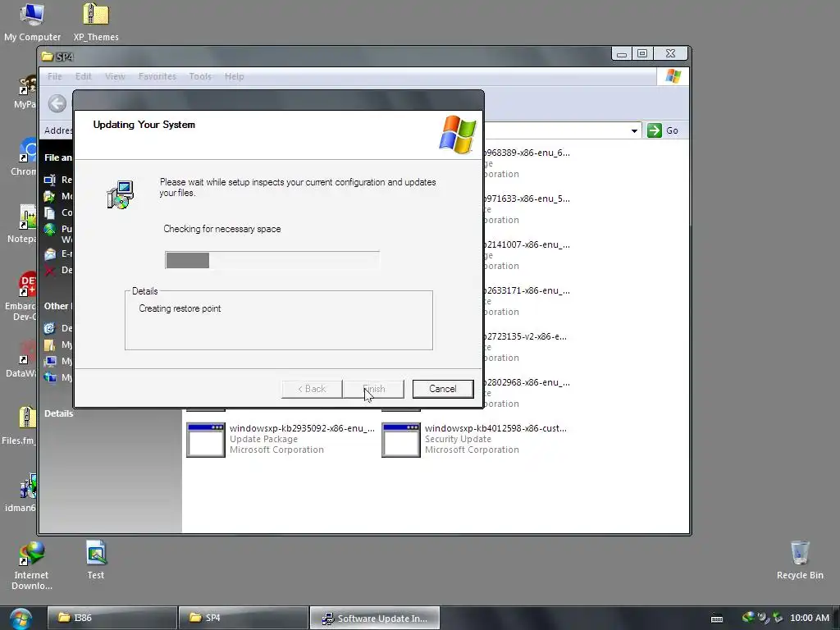Select windowsxp-kb2935092 update package icon
The height and width of the screenshot is (630, 840).
coord(206,440)
